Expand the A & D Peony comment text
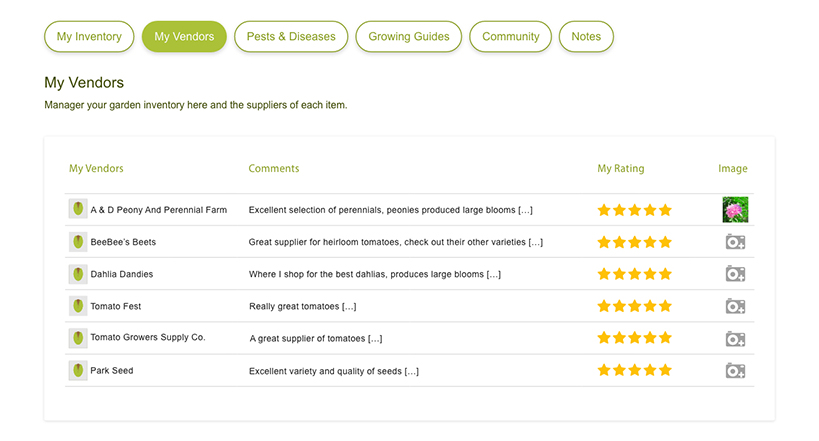The width and height of the screenshot is (819, 441). tap(525, 210)
